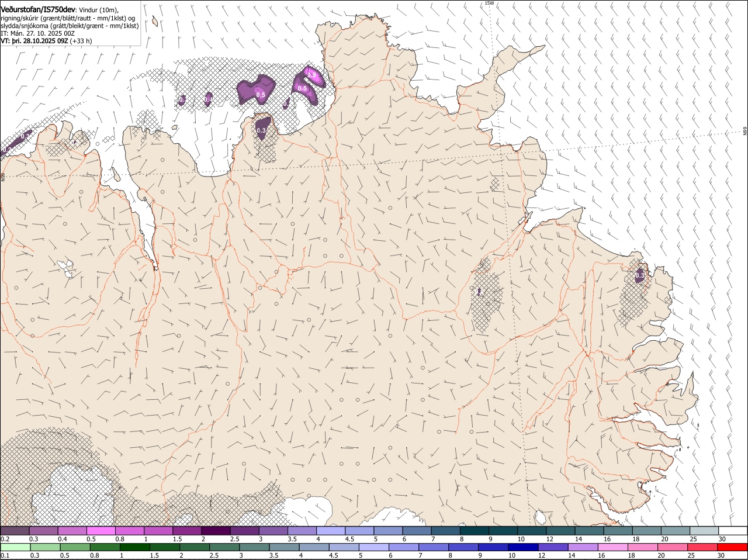Click the "VT: þri. 28.10.2025 09Z" line
748x560 pixels.
[34, 42]
